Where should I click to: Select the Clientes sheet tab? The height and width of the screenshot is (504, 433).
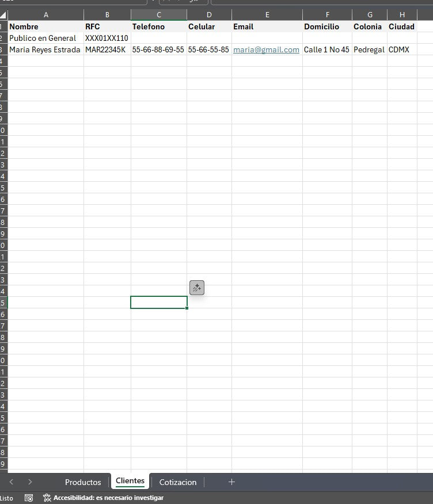(x=130, y=481)
